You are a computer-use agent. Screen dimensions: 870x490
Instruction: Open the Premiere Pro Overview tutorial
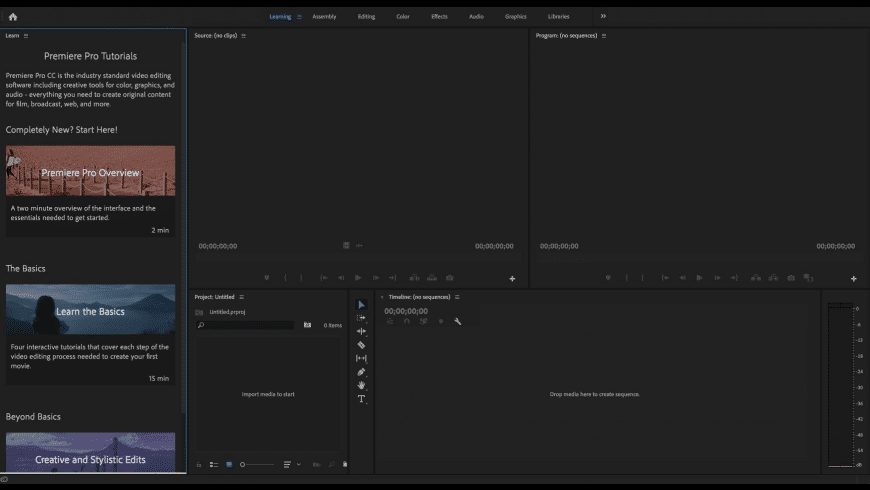click(90, 171)
